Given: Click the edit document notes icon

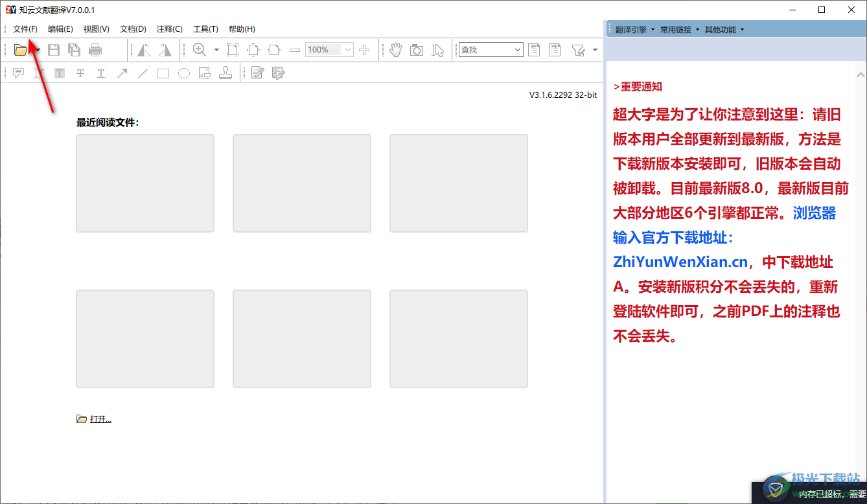Looking at the screenshot, I should point(257,73).
